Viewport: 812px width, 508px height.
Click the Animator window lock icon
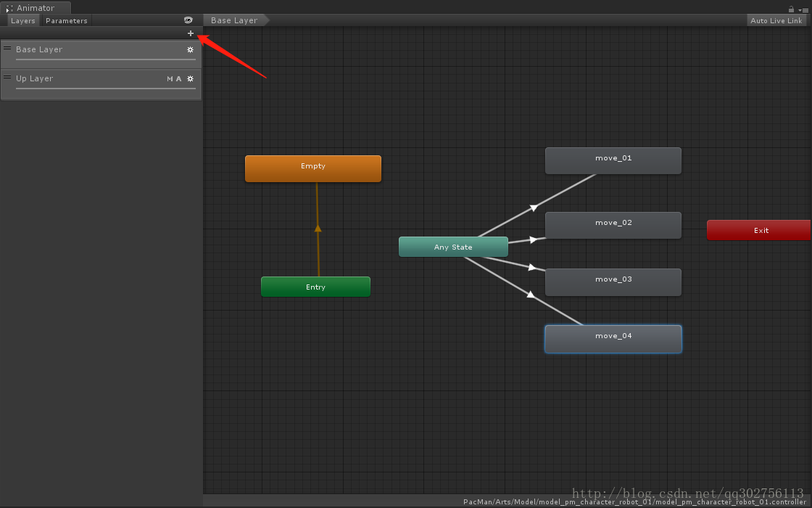tap(791, 9)
